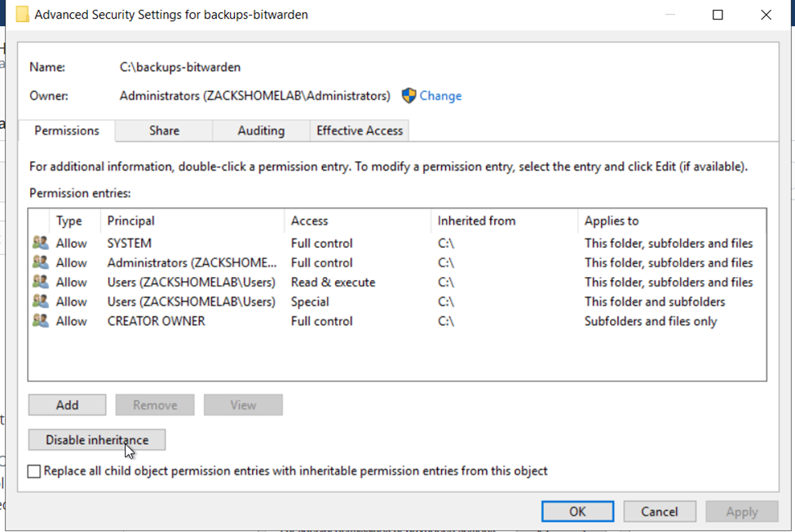
Task: Open the Effective Access tab
Action: point(360,130)
